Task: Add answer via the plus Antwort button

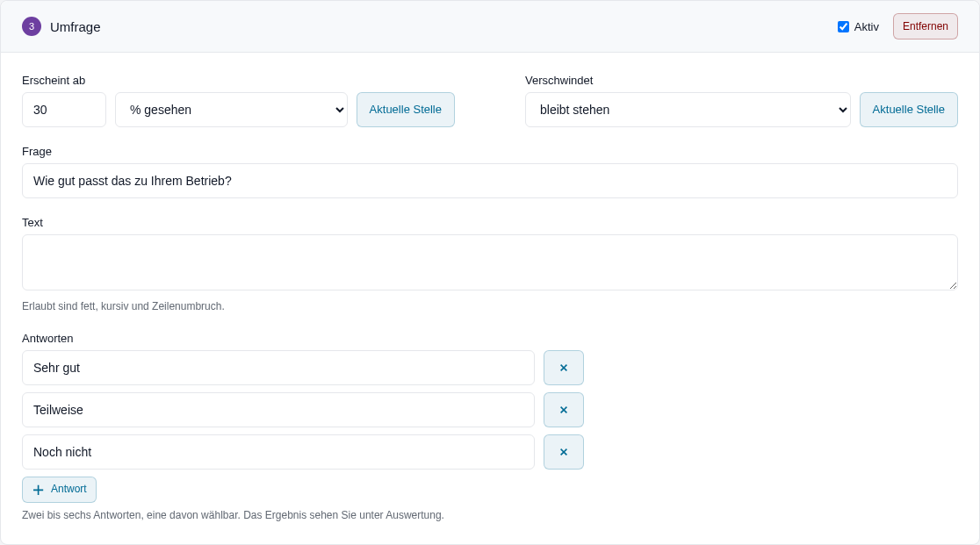Action: (x=60, y=490)
